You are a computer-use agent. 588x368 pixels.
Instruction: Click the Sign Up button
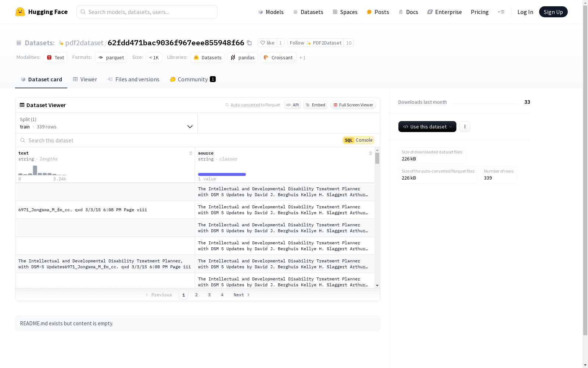pyautogui.click(x=553, y=12)
